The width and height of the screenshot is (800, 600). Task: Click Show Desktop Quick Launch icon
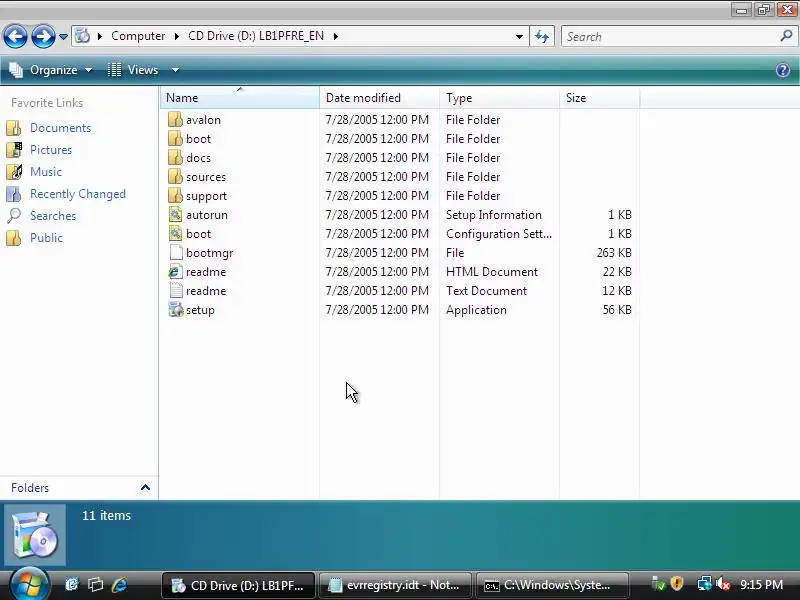pyautogui.click(x=71, y=585)
